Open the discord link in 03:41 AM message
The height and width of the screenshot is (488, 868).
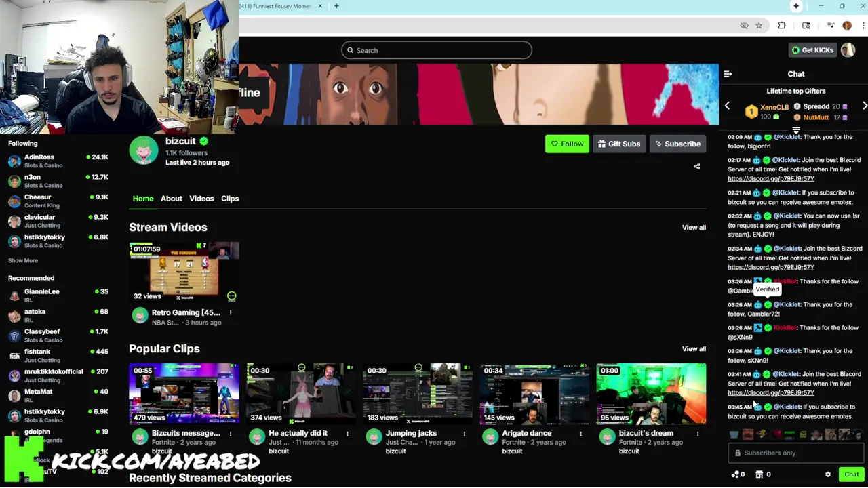tap(771, 393)
